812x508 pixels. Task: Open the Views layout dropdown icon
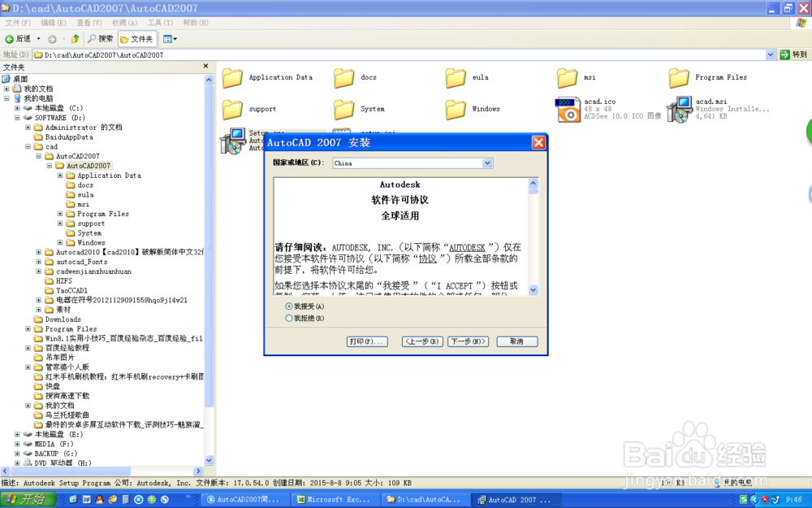pos(170,39)
